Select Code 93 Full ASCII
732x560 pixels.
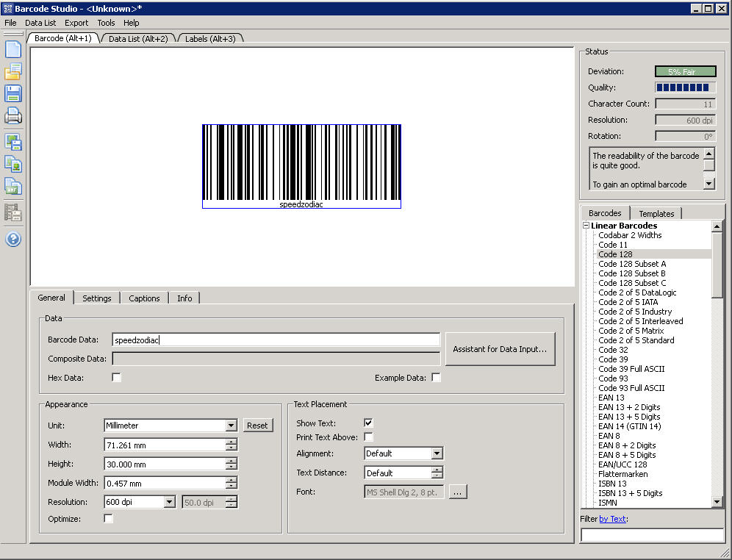(x=631, y=388)
